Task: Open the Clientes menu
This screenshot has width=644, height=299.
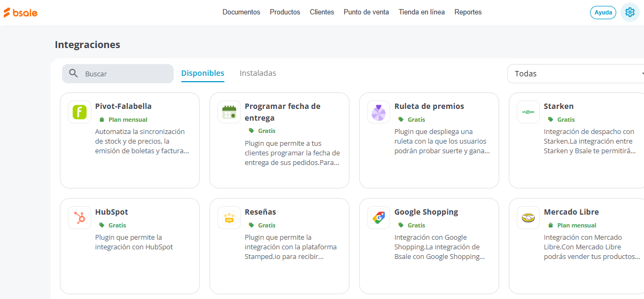Action: (322, 12)
